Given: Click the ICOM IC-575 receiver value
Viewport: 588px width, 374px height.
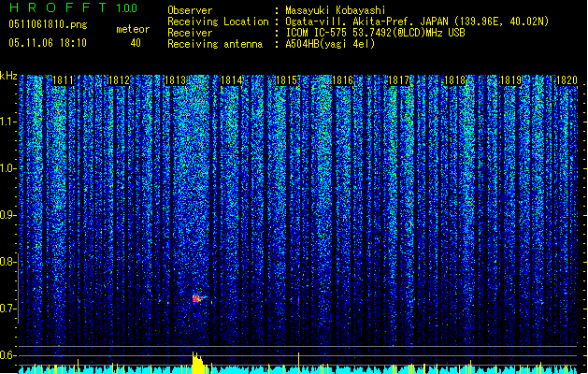Looking at the screenshot, I should coord(375,33).
